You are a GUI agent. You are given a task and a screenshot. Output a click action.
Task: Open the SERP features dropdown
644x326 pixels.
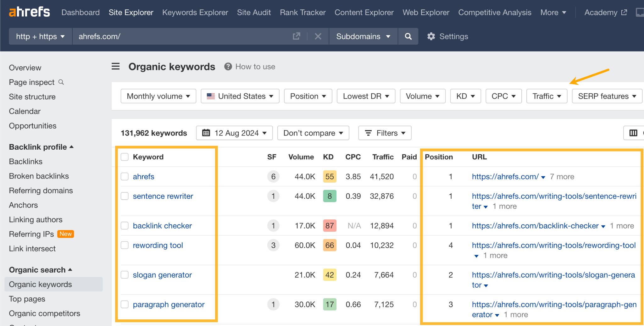[x=607, y=96]
